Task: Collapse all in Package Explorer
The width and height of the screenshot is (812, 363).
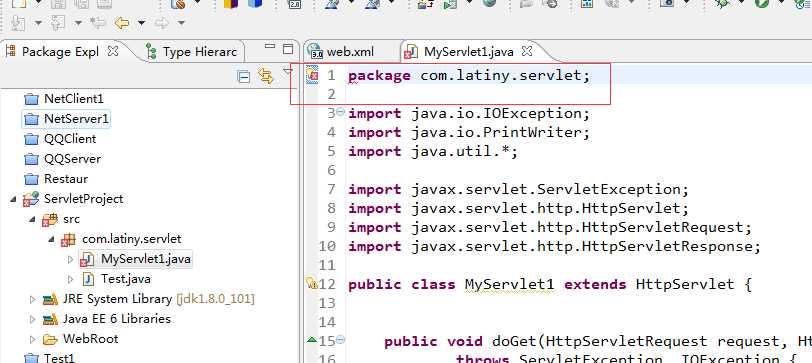Action: [x=243, y=77]
